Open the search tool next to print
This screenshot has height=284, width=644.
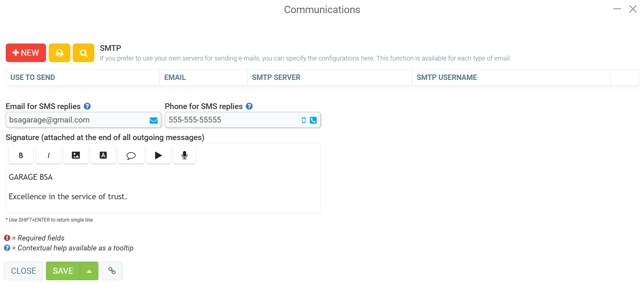(83, 52)
